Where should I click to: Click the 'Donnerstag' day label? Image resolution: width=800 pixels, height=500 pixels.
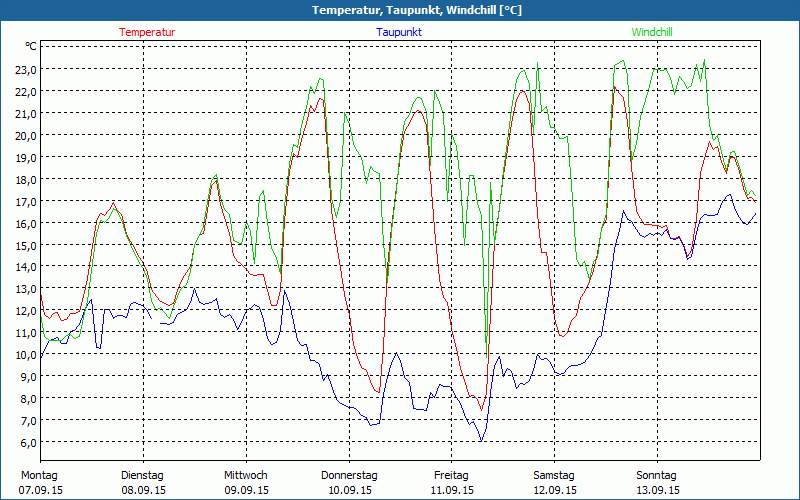(349, 476)
